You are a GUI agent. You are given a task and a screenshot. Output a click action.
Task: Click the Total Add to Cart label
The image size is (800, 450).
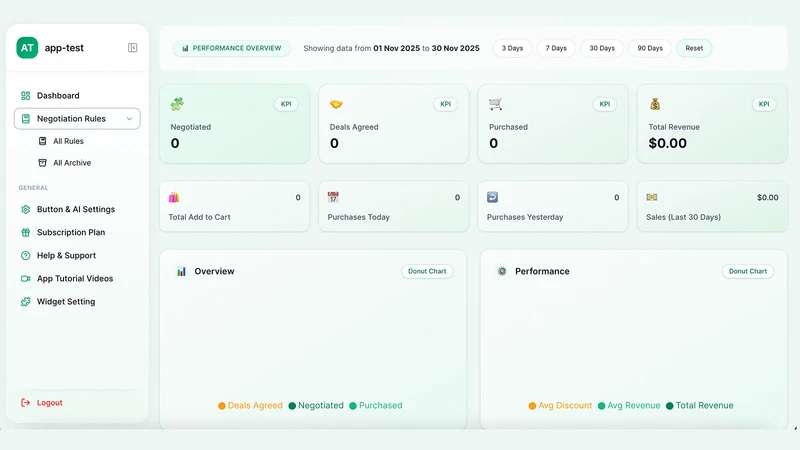coord(199,217)
